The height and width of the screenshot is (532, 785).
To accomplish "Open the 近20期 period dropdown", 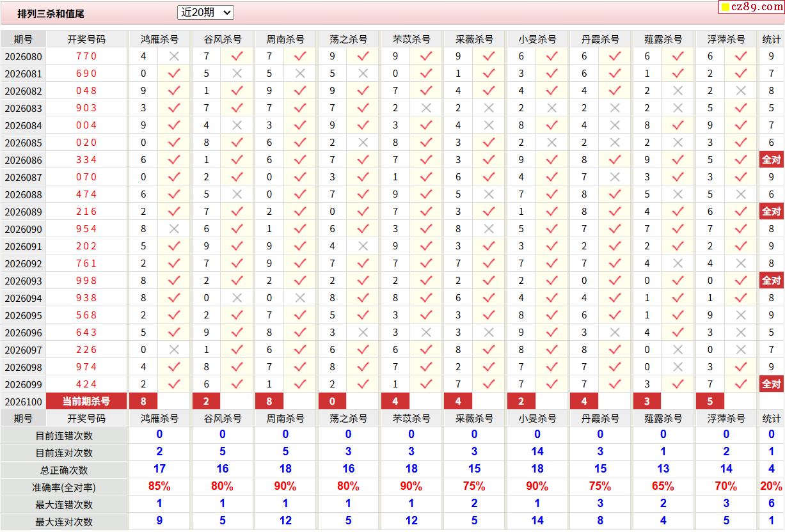I will click(x=205, y=12).
